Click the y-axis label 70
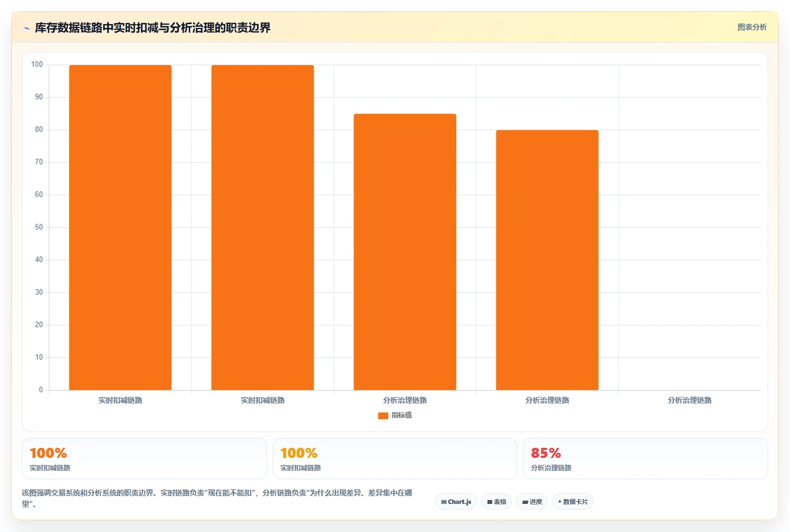 point(39,162)
